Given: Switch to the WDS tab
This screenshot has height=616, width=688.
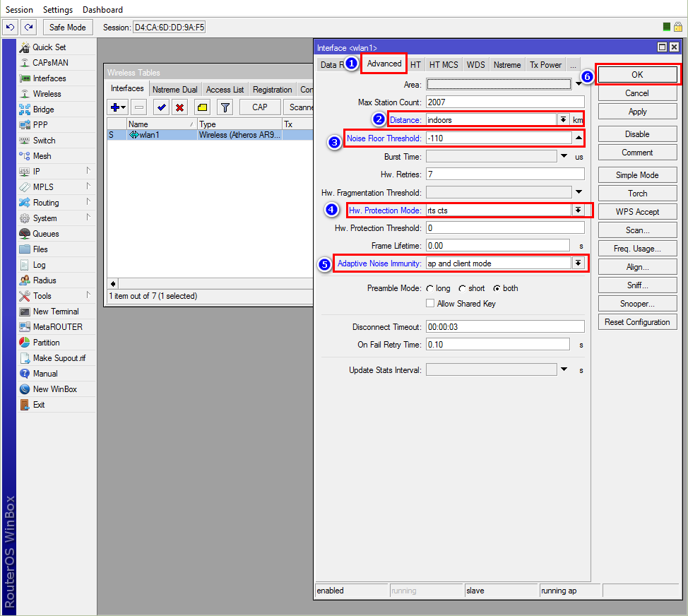Looking at the screenshot, I should [x=475, y=65].
